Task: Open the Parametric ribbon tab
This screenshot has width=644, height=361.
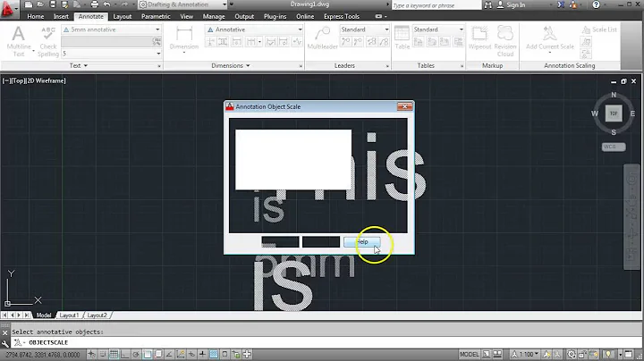Action: tap(156, 16)
